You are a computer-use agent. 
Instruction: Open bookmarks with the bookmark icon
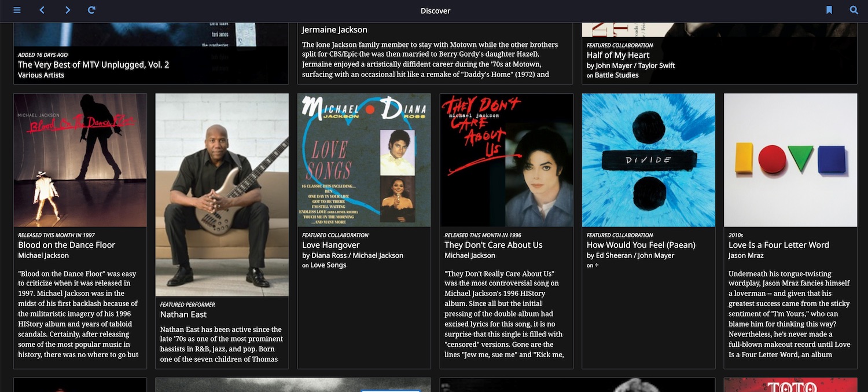829,10
